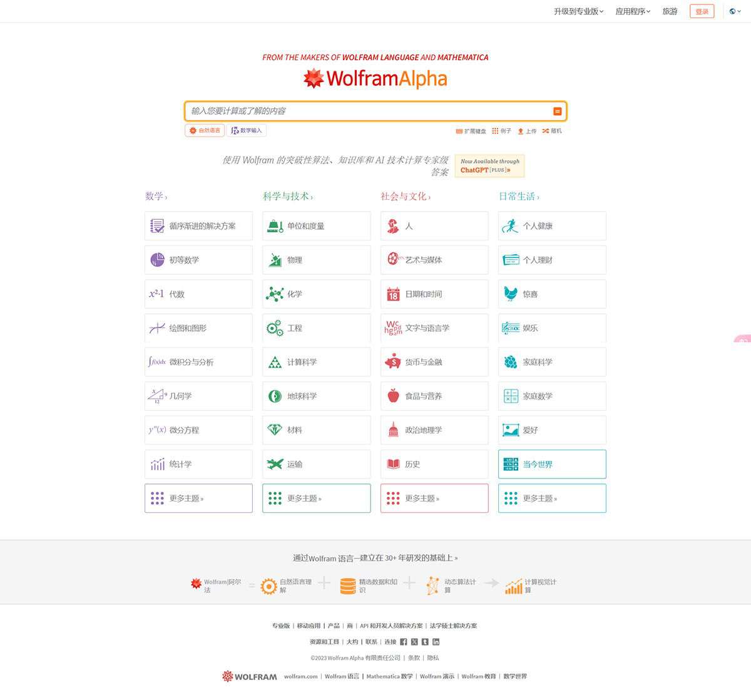The height and width of the screenshot is (700, 751).
Task: Open the Entertainment (娱乐) music tile
Action: tap(552, 328)
